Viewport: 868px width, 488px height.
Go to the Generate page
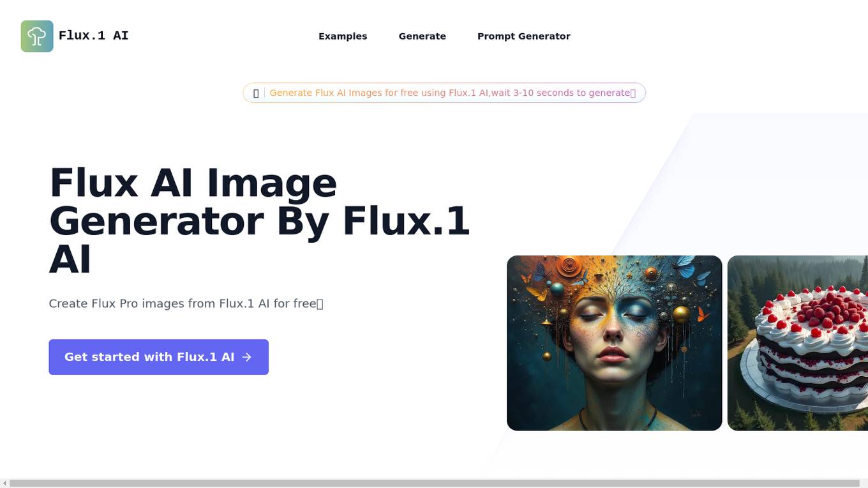[423, 36]
